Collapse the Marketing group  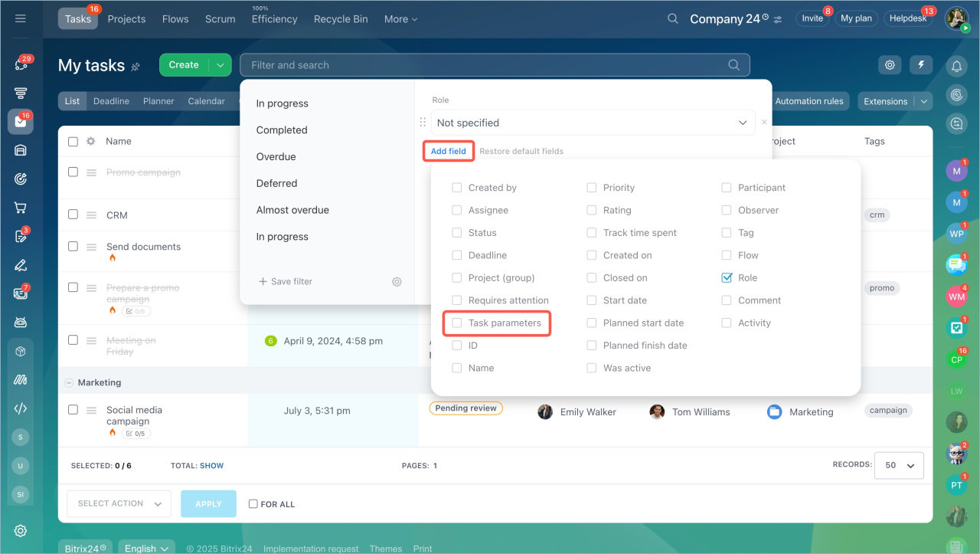[68, 382]
